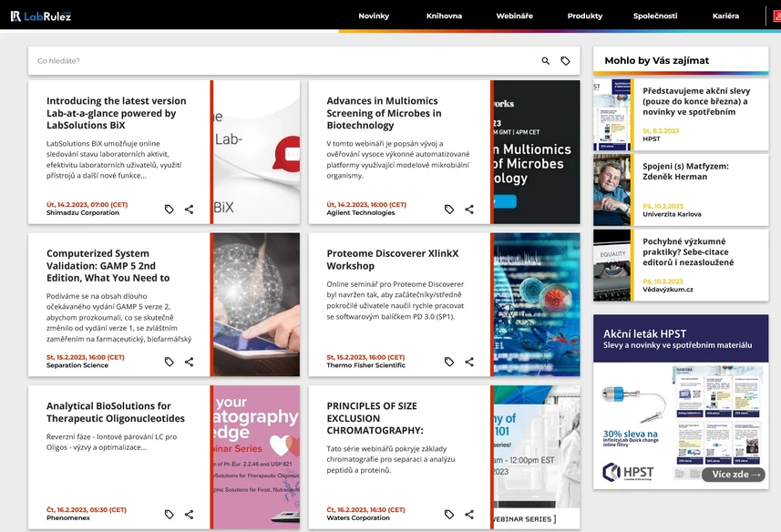Click the 'Akční leták HPST' banner heading
This screenshot has height=532, width=781.
(x=644, y=334)
